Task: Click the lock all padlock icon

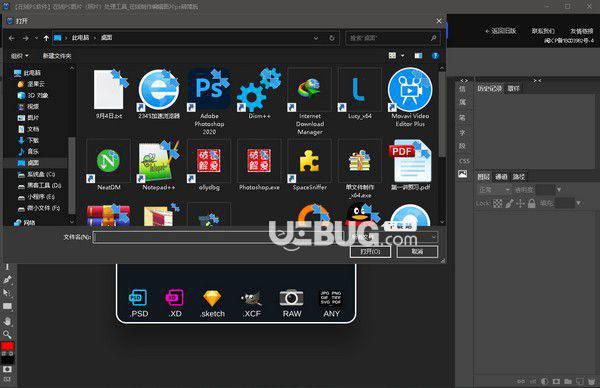Action: pyautogui.click(x=532, y=203)
